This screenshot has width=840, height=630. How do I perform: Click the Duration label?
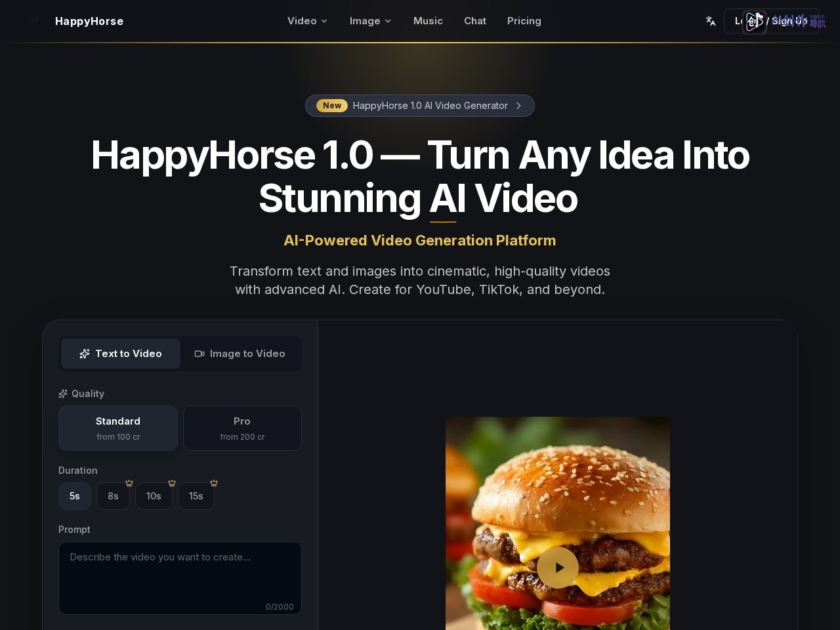point(78,471)
